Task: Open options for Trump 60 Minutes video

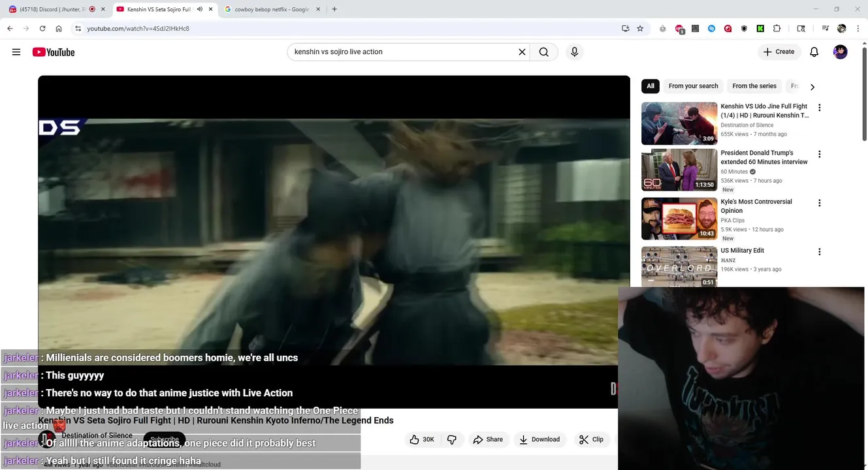Action: pos(820,155)
